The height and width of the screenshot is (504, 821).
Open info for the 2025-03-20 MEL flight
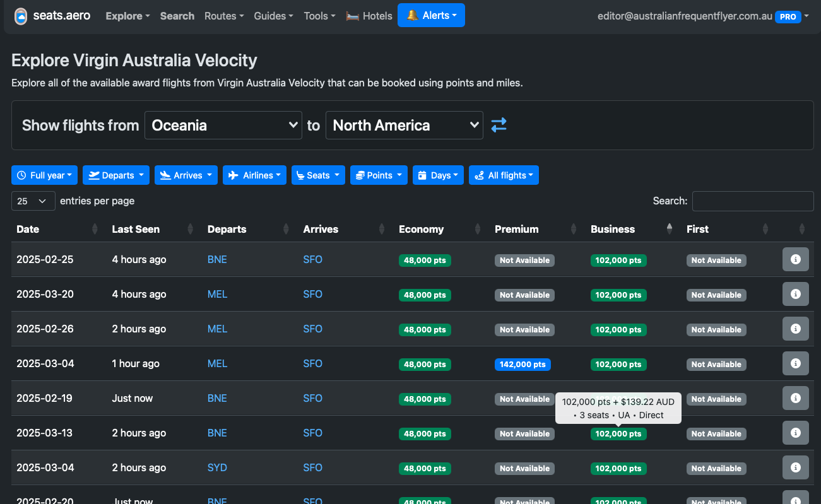tap(795, 294)
